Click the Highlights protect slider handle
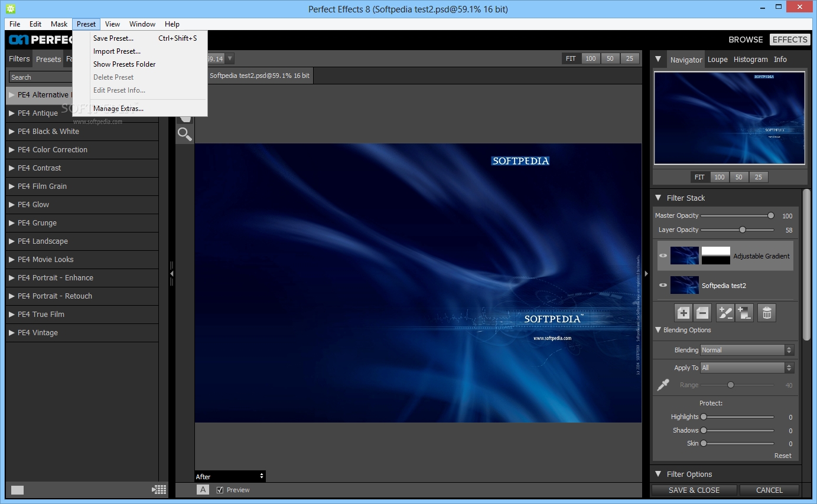817x504 pixels. point(704,417)
